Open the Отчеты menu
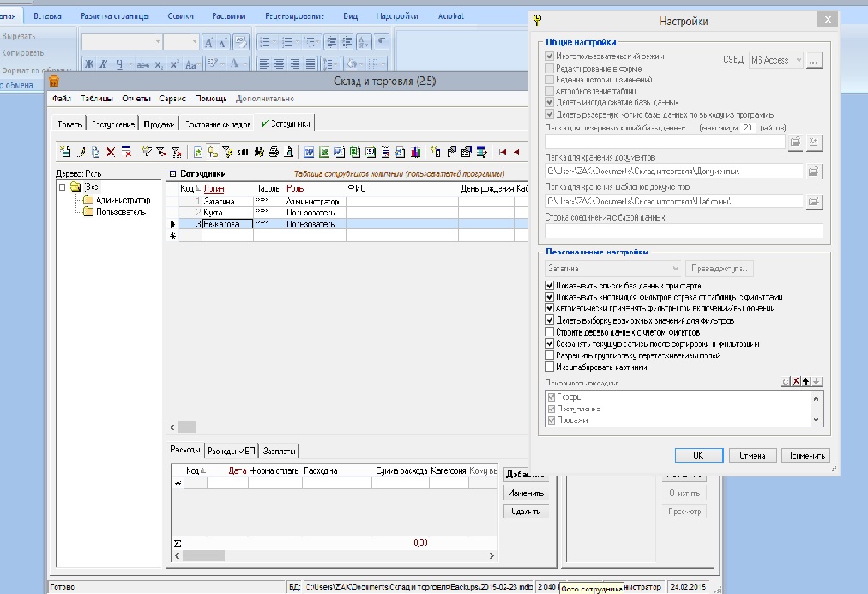 pyautogui.click(x=136, y=99)
